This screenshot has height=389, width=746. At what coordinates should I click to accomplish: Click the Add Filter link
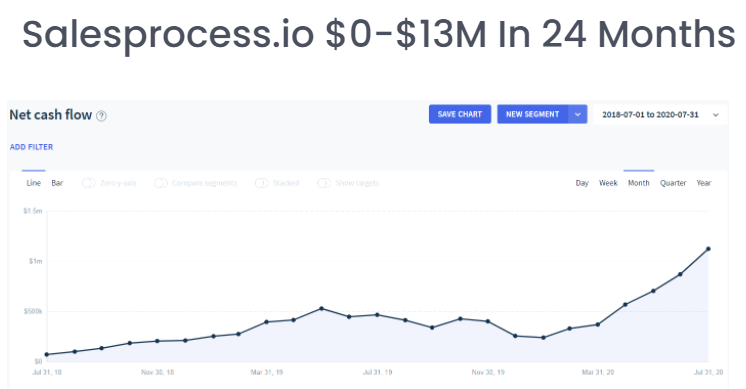(x=31, y=147)
